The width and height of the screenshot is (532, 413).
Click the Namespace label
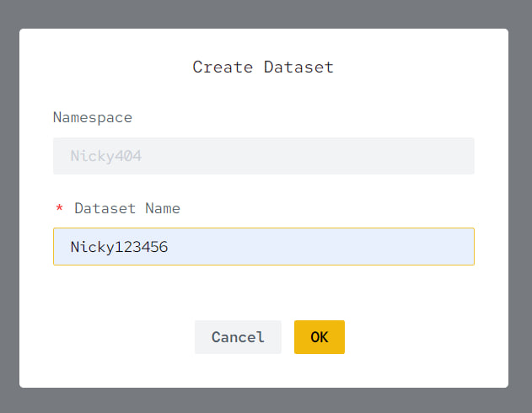(93, 118)
